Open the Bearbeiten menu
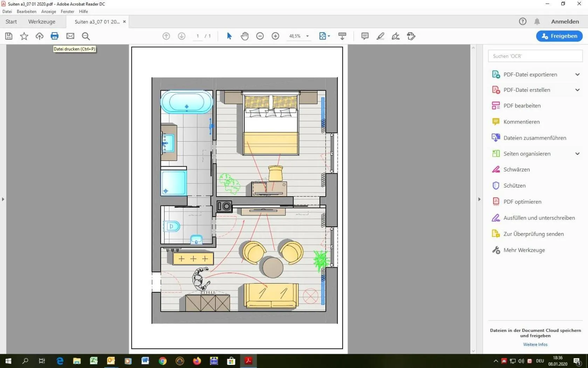Screen dimensions: 588x368 coord(26,12)
